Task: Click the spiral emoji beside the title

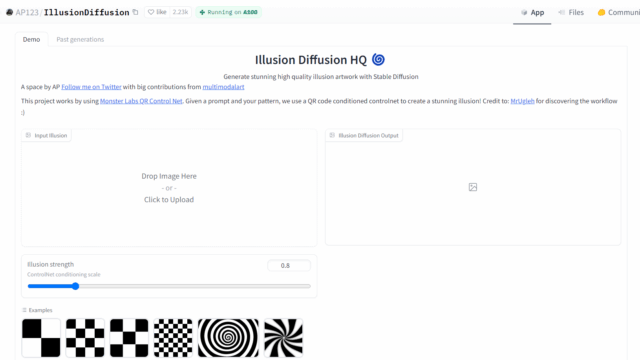Action: tap(378, 60)
